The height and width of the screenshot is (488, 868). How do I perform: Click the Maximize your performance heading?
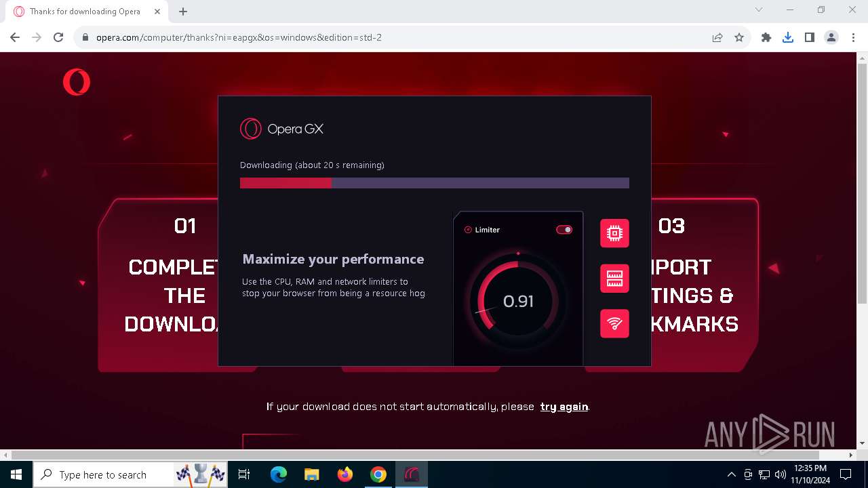(333, 259)
